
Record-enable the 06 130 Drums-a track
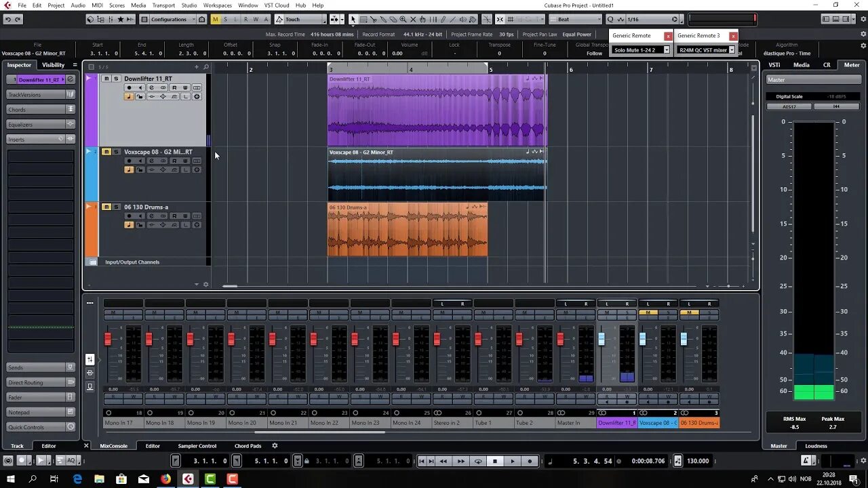click(129, 216)
